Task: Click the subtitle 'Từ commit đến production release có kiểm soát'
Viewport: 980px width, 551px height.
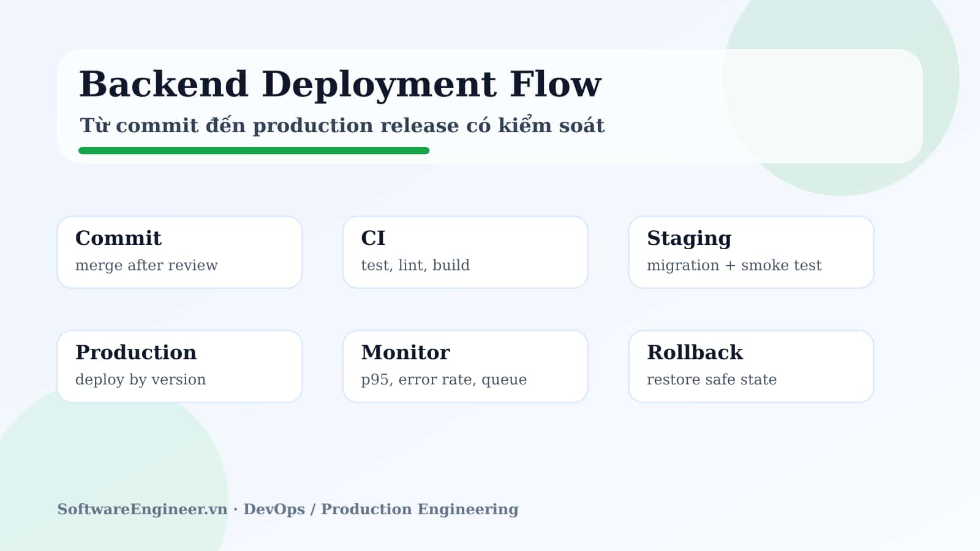Action: pos(342,126)
